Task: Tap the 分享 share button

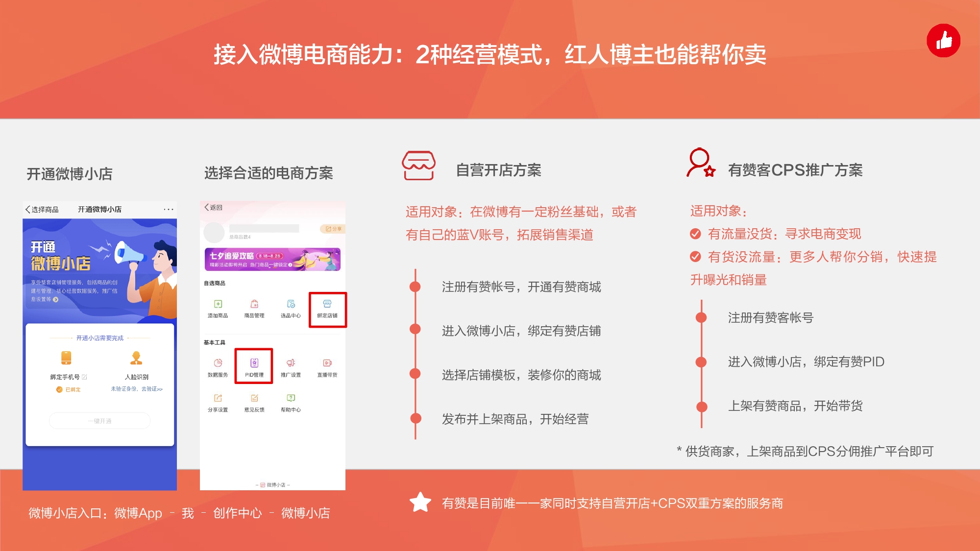Action: pyautogui.click(x=333, y=229)
